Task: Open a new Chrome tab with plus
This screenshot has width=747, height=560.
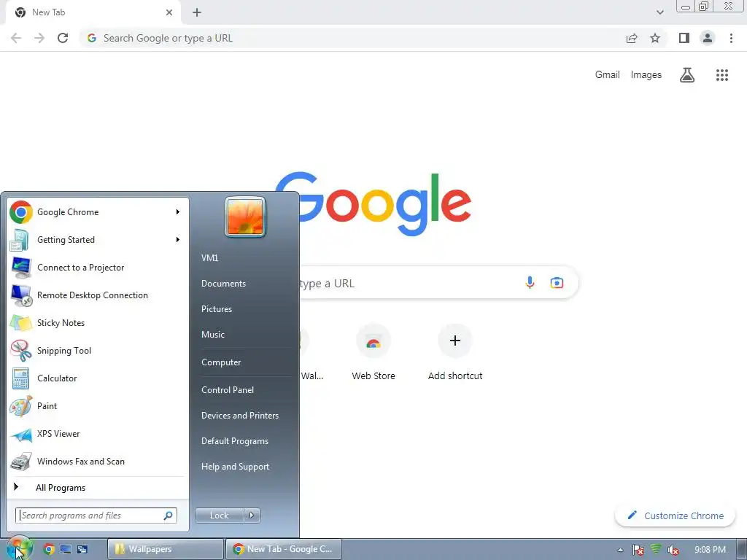Action: [197, 12]
